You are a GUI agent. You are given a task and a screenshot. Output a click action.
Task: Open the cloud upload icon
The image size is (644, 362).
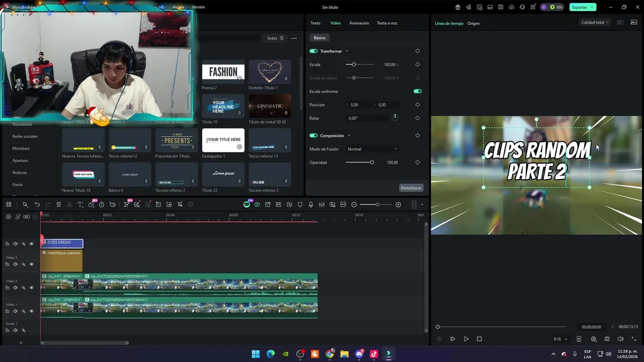pyautogui.click(x=512, y=7)
